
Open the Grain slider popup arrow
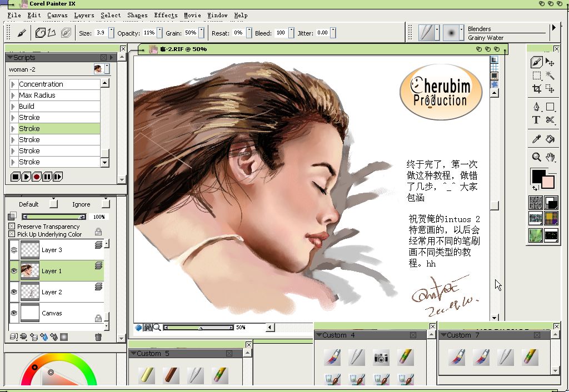tap(201, 33)
